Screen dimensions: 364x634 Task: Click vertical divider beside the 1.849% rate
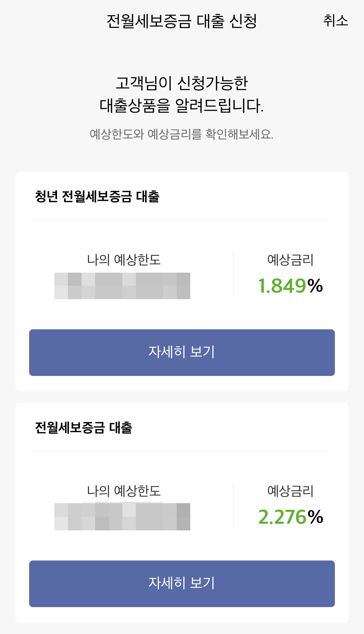tap(233, 275)
